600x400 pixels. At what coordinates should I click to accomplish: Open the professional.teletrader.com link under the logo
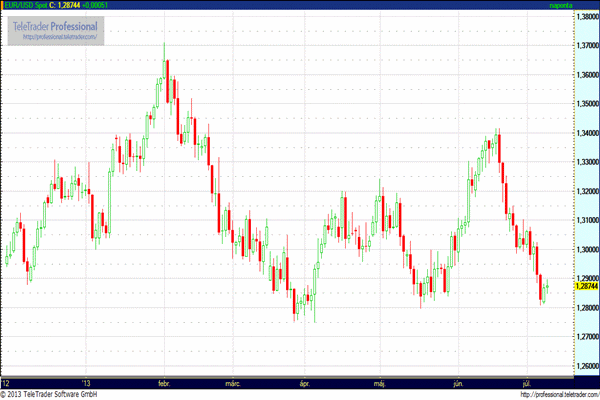click(55, 37)
